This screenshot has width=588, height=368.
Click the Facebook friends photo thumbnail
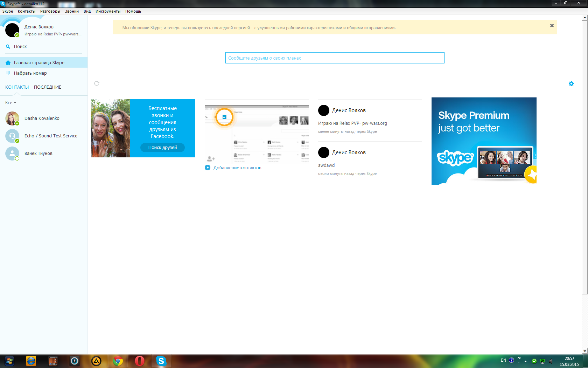[x=111, y=128]
